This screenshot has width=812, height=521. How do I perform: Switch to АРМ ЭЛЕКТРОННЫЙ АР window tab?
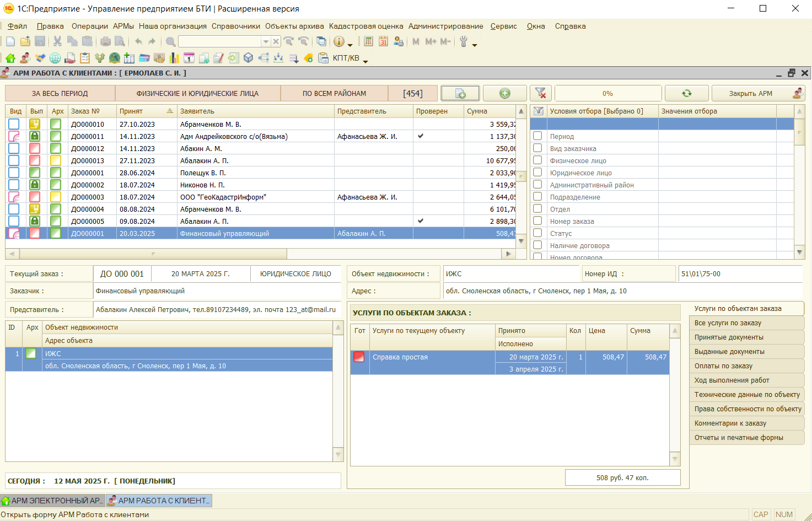coord(52,501)
